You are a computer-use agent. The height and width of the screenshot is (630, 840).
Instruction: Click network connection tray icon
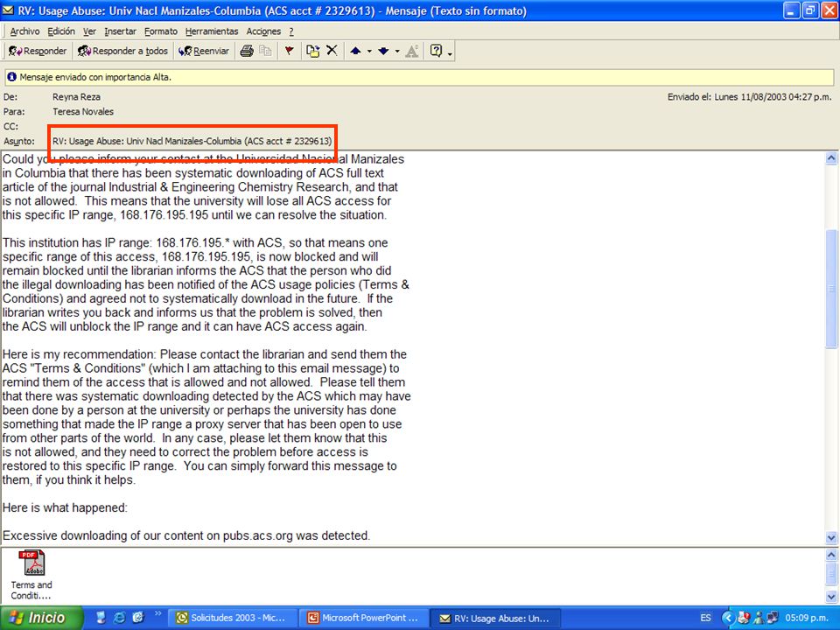[773, 618]
